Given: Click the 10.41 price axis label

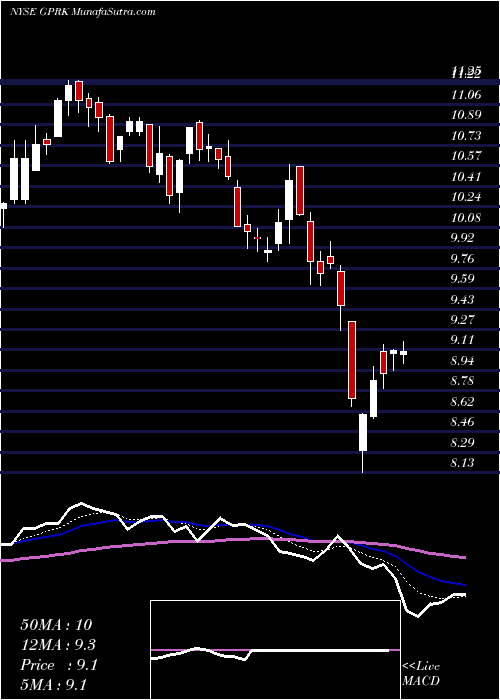Looking at the screenshot, I should click(x=466, y=177).
